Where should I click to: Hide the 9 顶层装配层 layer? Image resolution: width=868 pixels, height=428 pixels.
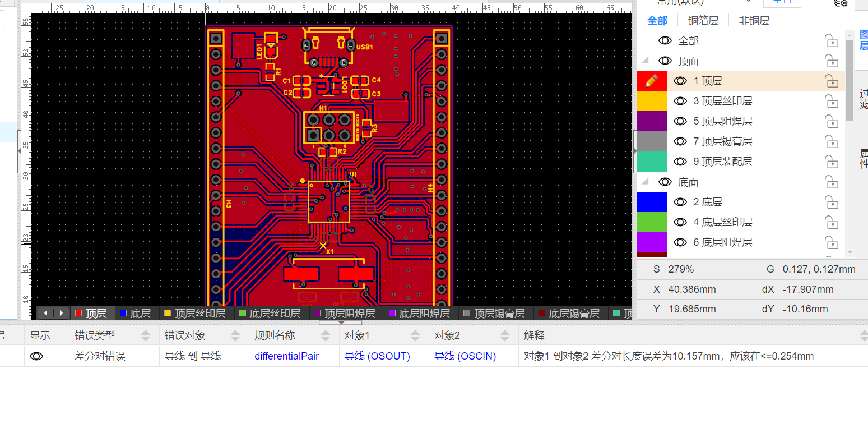tap(680, 162)
